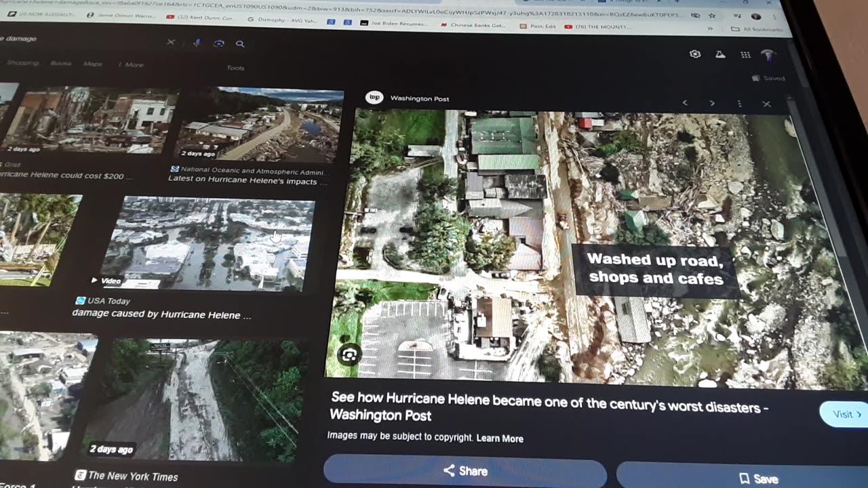
Task: Switch to the Shopping tab
Action: point(22,63)
